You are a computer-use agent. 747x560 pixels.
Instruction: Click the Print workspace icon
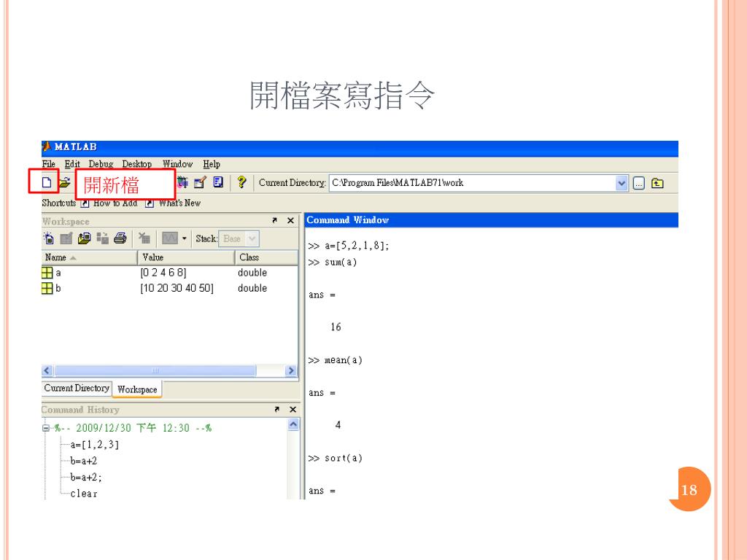point(120,238)
